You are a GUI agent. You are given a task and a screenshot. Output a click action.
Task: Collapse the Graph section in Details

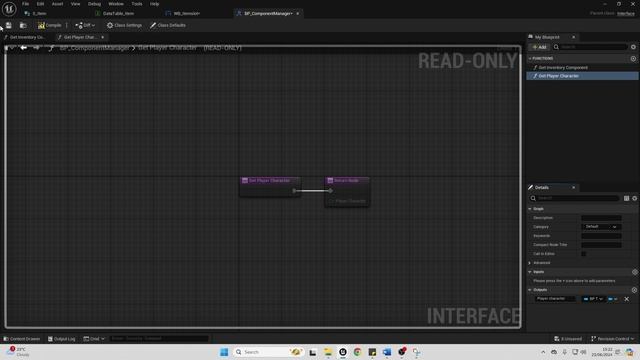coord(530,209)
